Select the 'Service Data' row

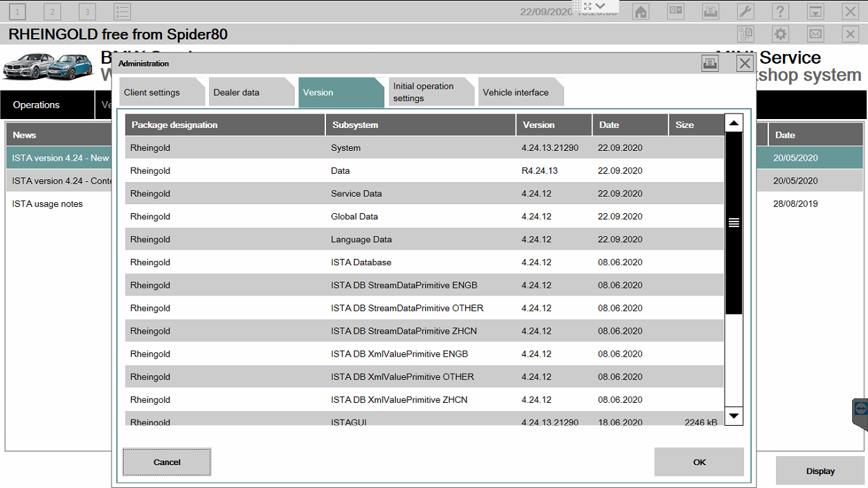[424, 193]
